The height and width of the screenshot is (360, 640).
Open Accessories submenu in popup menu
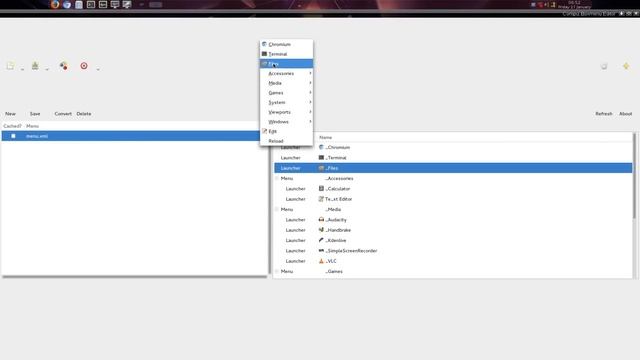pos(287,73)
